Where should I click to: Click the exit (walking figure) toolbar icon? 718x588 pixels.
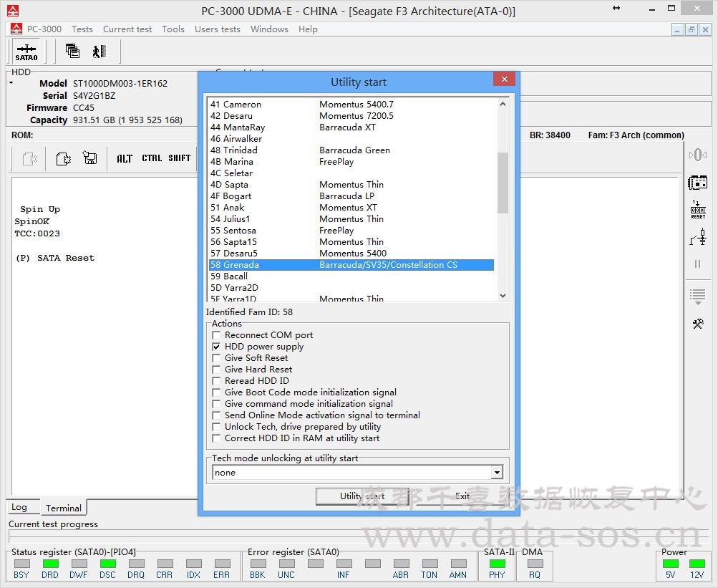99,51
